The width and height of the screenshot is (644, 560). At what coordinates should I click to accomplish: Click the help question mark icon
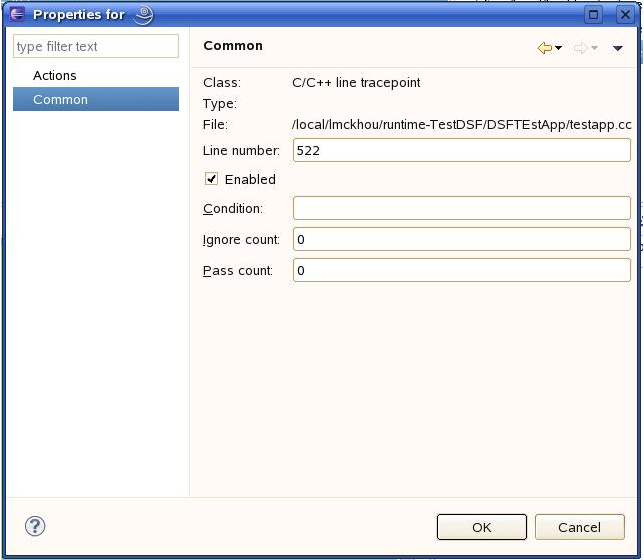(35, 526)
